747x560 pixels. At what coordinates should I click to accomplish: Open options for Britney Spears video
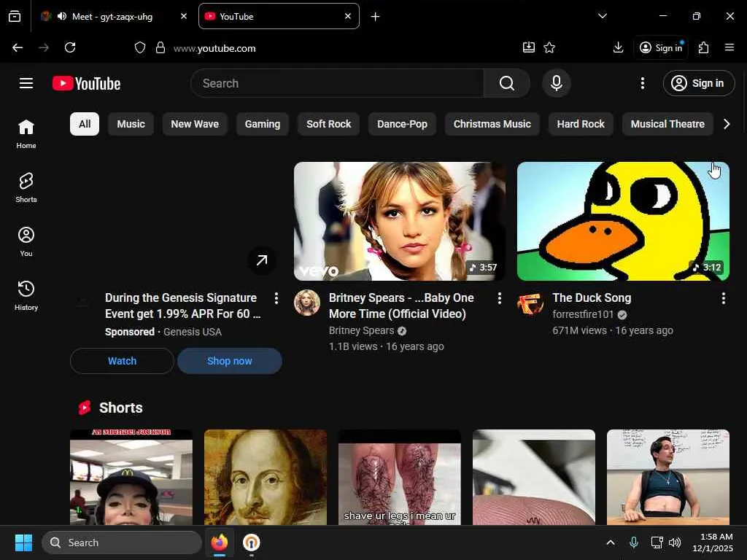tap(499, 298)
